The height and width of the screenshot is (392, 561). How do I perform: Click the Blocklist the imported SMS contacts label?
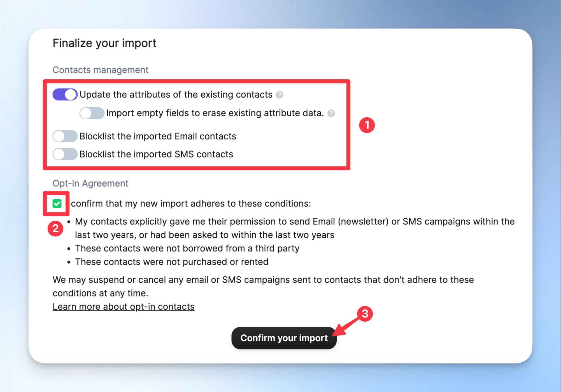pyautogui.click(x=156, y=154)
